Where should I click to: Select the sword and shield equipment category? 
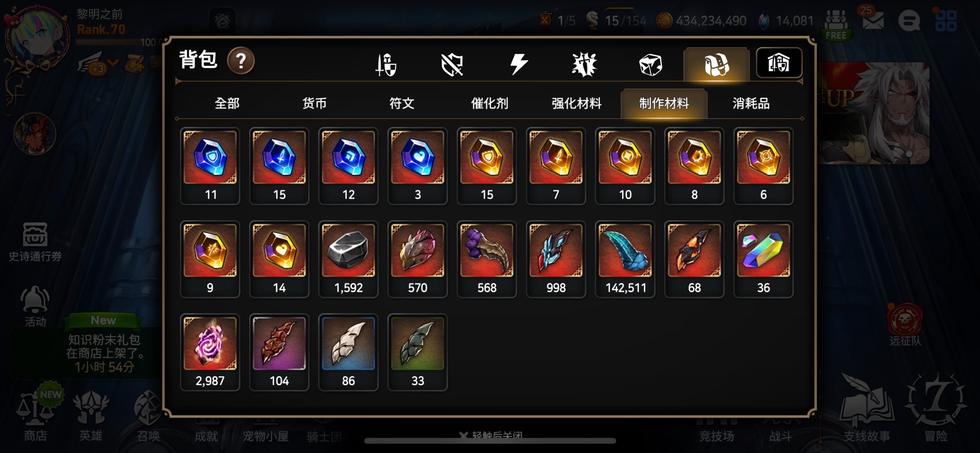tap(386, 64)
